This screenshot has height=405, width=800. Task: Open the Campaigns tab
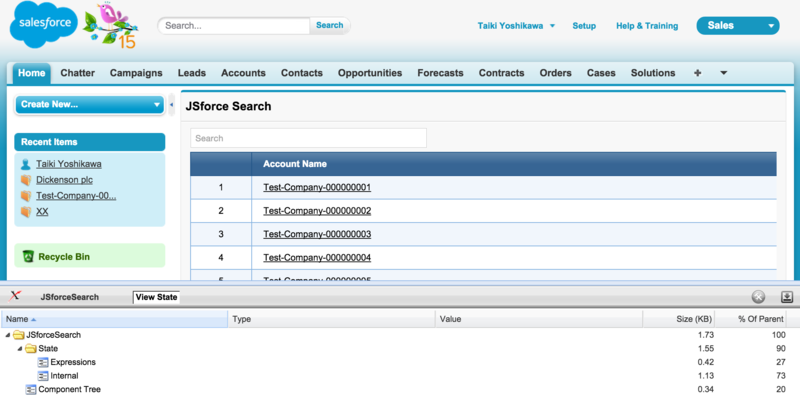pos(136,73)
